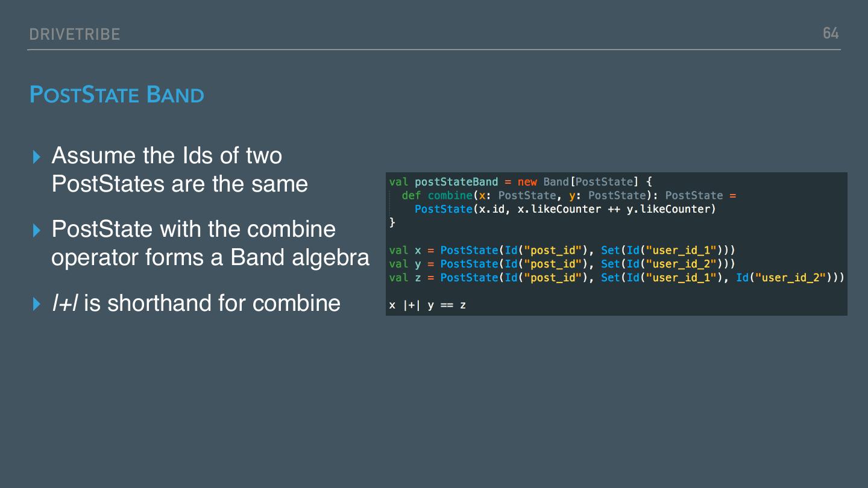Screen dimensions: 868x488
Task: Click the closing brace in the code block
Action: (392, 222)
